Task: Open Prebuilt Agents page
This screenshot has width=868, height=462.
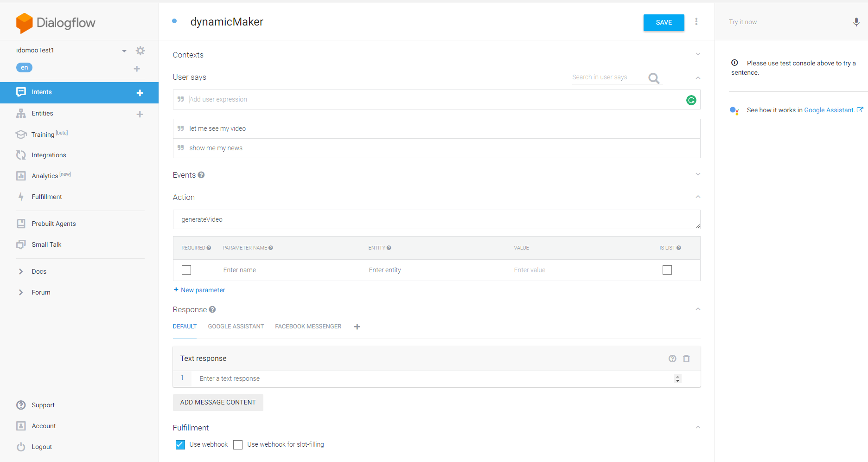Action: pos(53,224)
